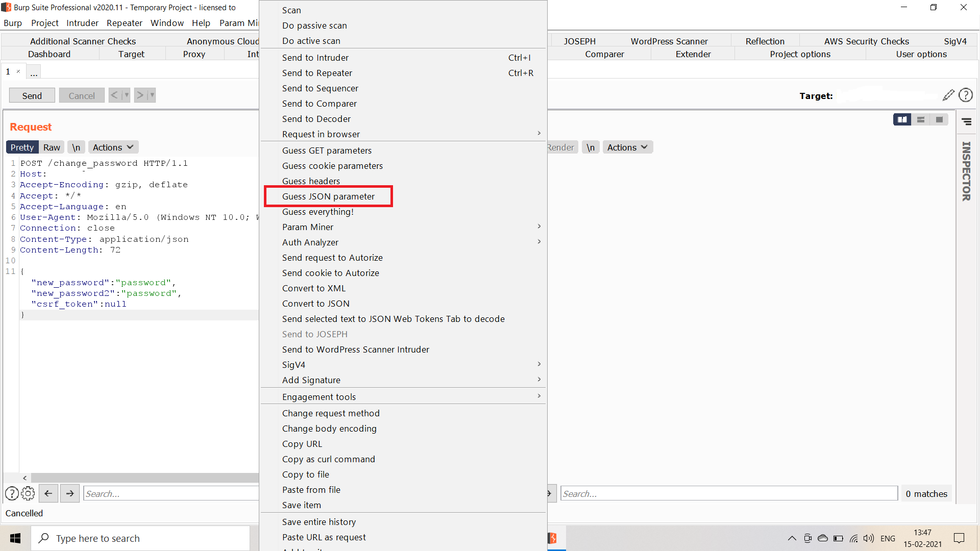
Task: Click the Windows taskbar search box
Action: 140,538
